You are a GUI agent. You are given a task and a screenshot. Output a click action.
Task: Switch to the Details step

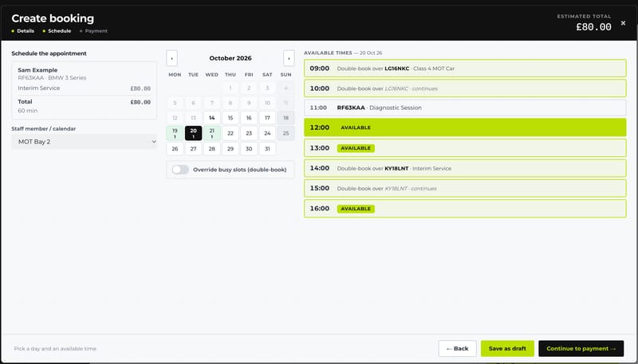pyautogui.click(x=23, y=31)
